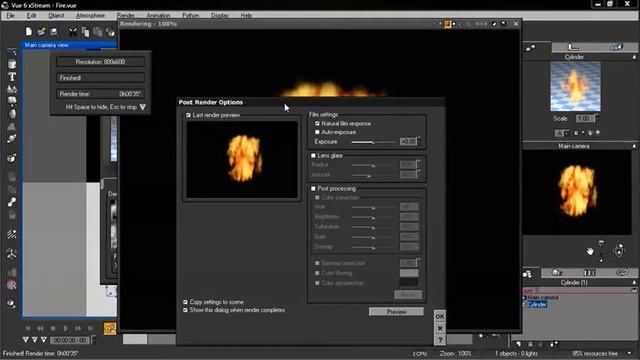Screen dimensions: 640x360
Task: Open the Atmosphere menu
Action: (x=90, y=16)
